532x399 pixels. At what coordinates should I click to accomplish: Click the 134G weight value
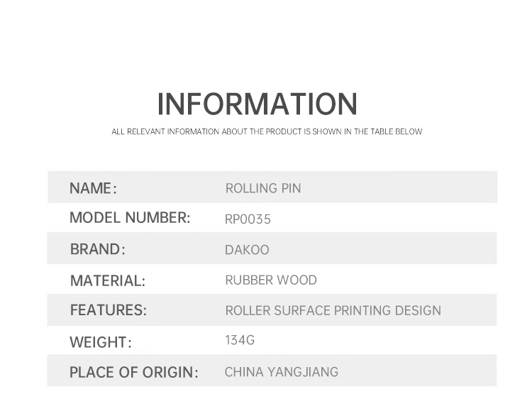(x=240, y=340)
